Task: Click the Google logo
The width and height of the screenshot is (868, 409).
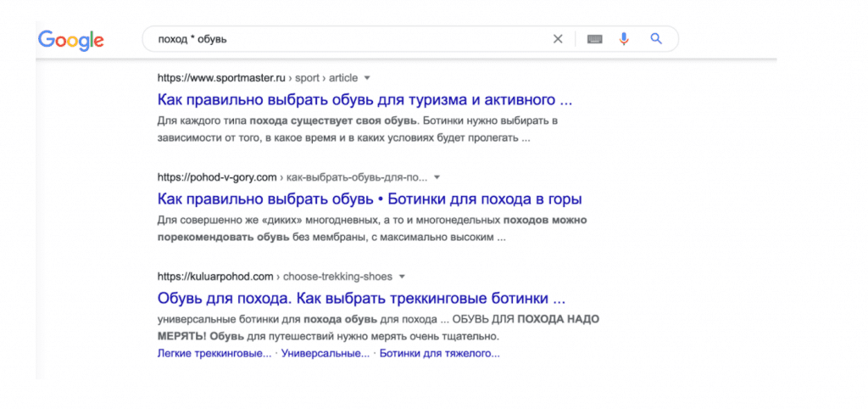Action: 71,39
